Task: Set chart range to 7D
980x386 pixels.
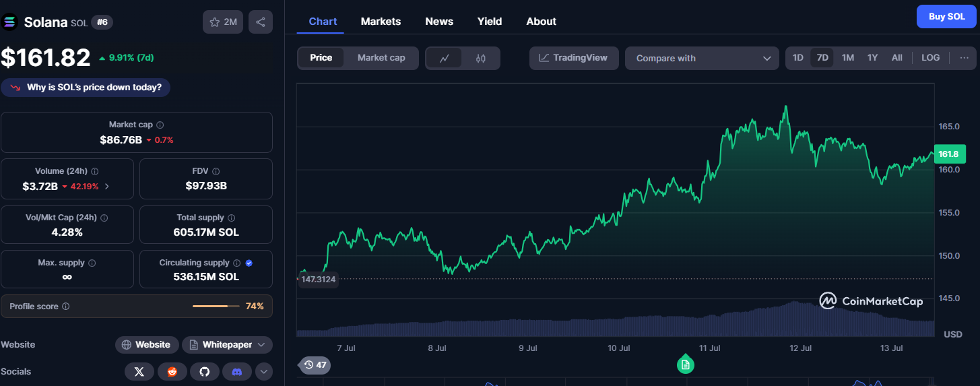Action: 822,58
